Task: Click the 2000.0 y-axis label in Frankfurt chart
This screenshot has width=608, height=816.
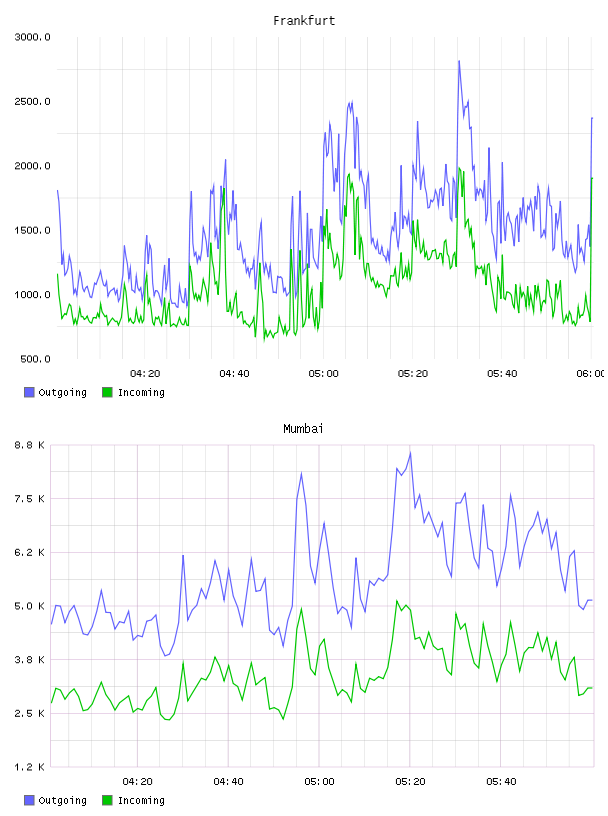Action: pyautogui.click(x=33, y=166)
